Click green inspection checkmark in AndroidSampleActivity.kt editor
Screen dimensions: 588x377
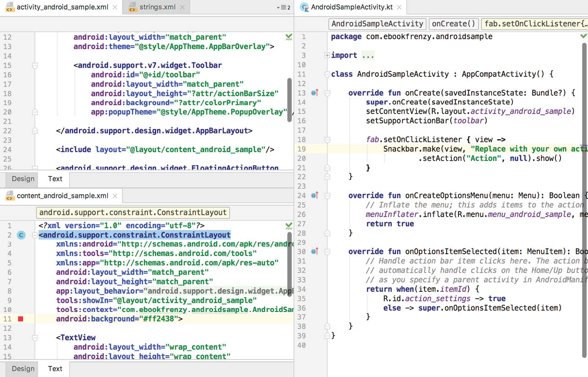click(x=583, y=36)
